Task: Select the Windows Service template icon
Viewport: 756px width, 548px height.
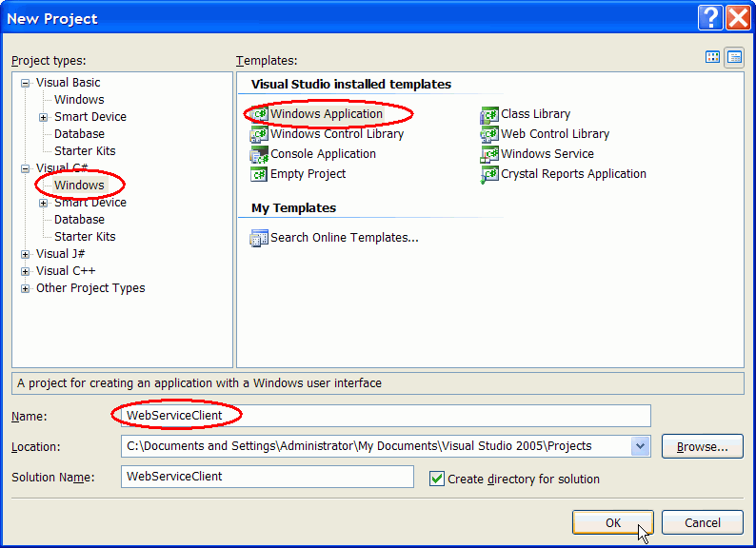Action: point(488,154)
